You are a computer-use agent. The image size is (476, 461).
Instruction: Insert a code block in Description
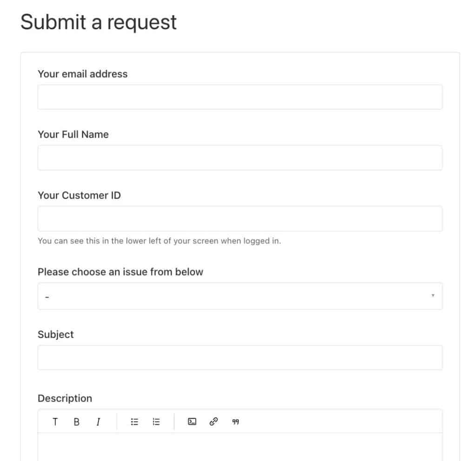click(x=192, y=422)
